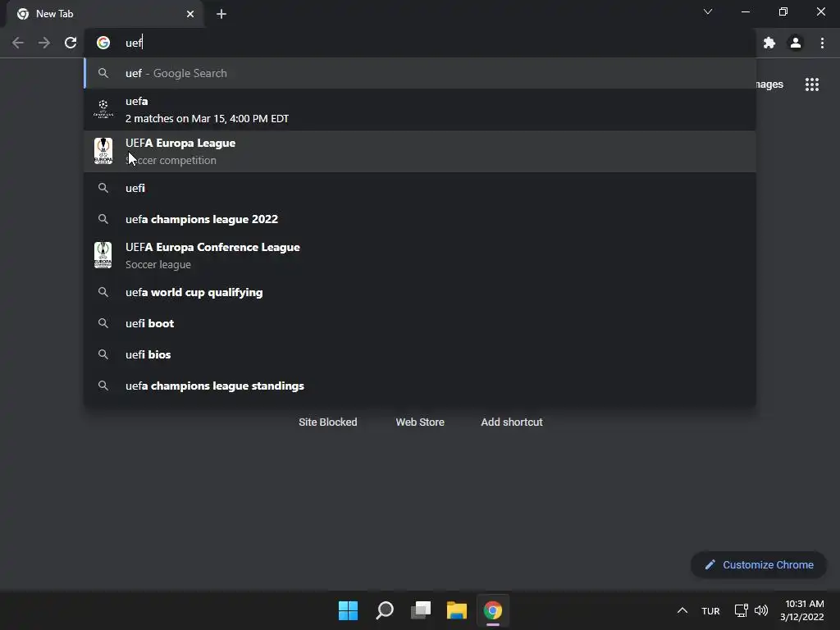Close the New Tab tab

[190, 14]
